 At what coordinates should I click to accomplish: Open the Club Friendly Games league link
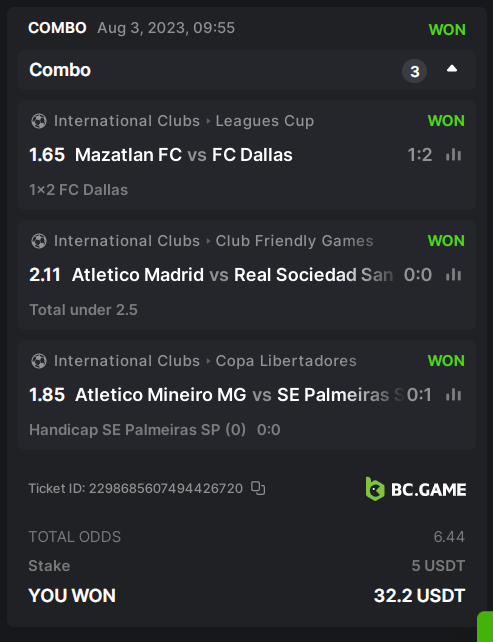[x=294, y=241]
